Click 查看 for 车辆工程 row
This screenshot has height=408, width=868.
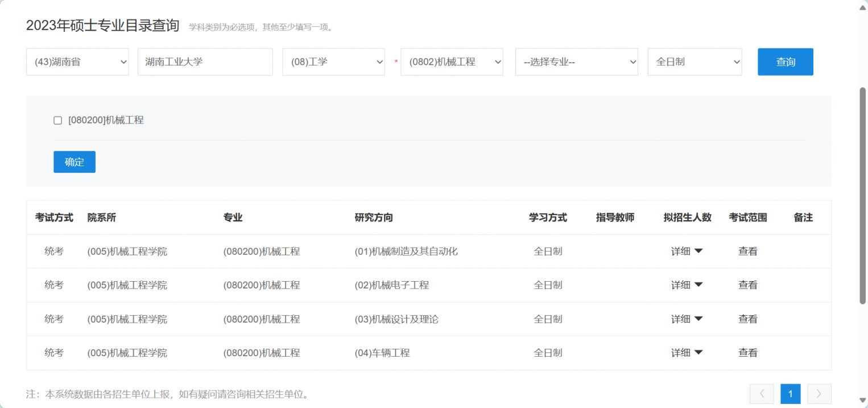pos(748,353)
